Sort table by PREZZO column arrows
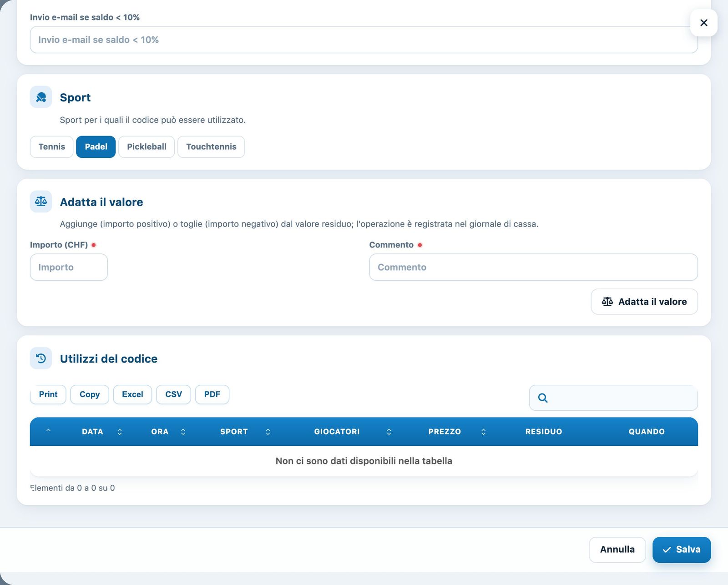 [x=483, y=432]
